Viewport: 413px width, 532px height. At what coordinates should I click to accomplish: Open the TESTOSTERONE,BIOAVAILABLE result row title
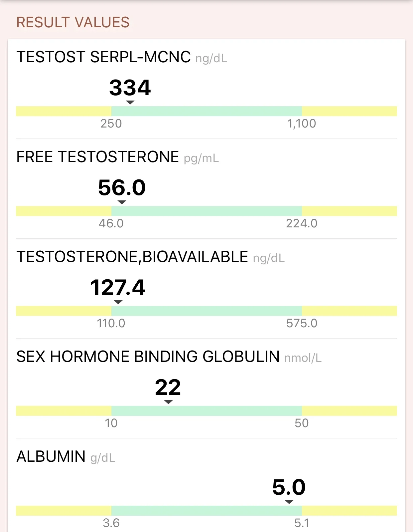point(132,257)
